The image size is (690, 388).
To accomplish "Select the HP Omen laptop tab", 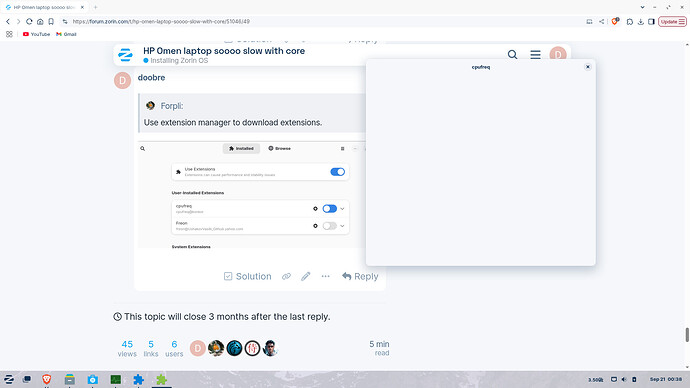I will coord(44,7).
